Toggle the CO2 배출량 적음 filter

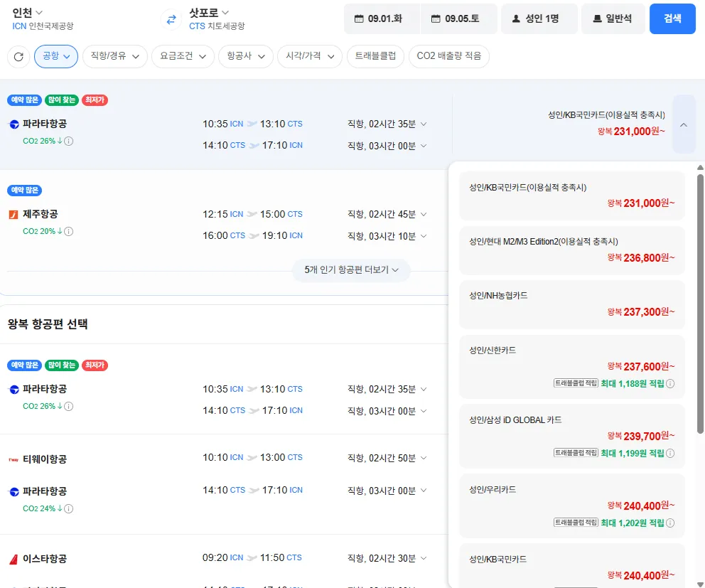448,56
